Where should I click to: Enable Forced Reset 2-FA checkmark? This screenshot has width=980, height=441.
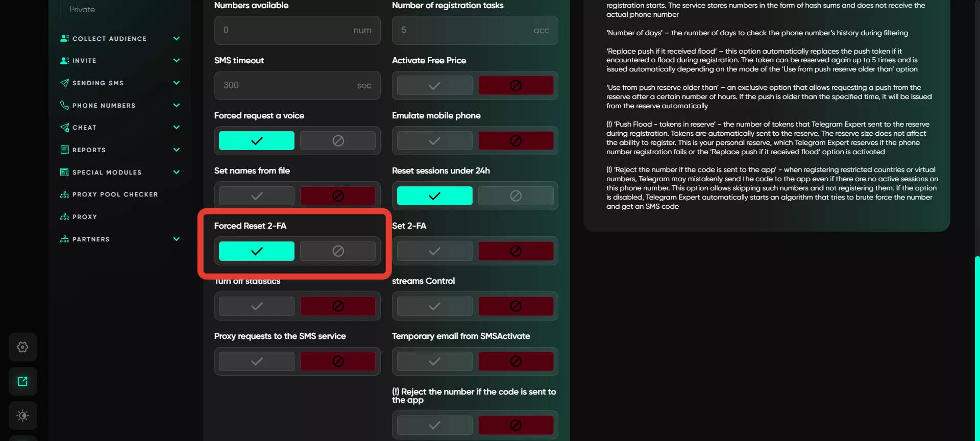(x=257, y=251)
